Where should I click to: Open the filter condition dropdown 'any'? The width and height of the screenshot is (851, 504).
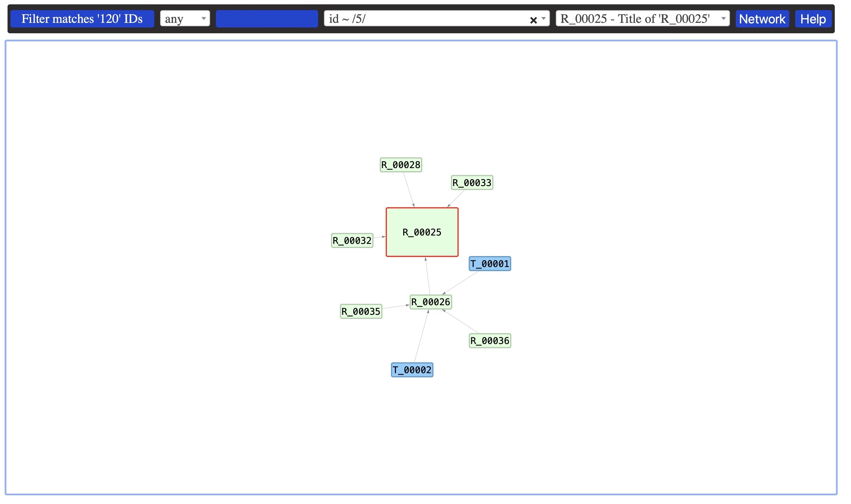pos(183,19)
